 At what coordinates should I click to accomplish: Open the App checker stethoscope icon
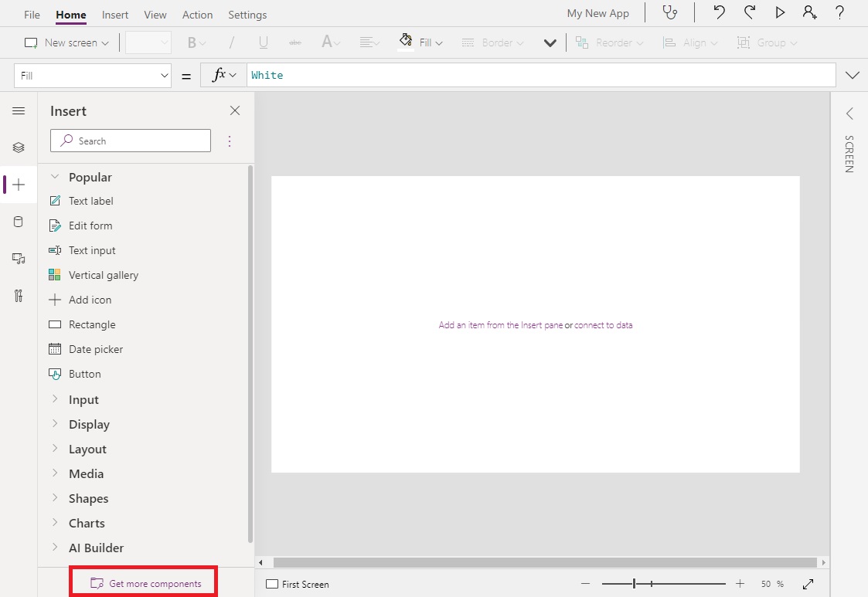(669, 13)
